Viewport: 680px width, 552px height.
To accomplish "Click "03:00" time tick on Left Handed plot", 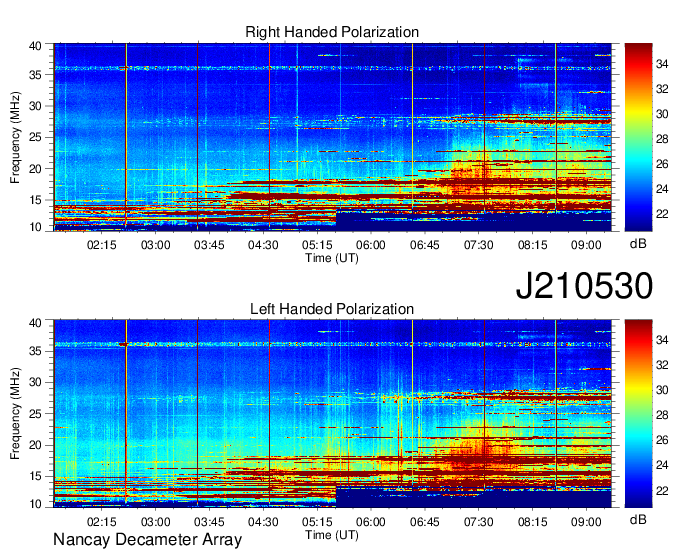I will (155, 521).
